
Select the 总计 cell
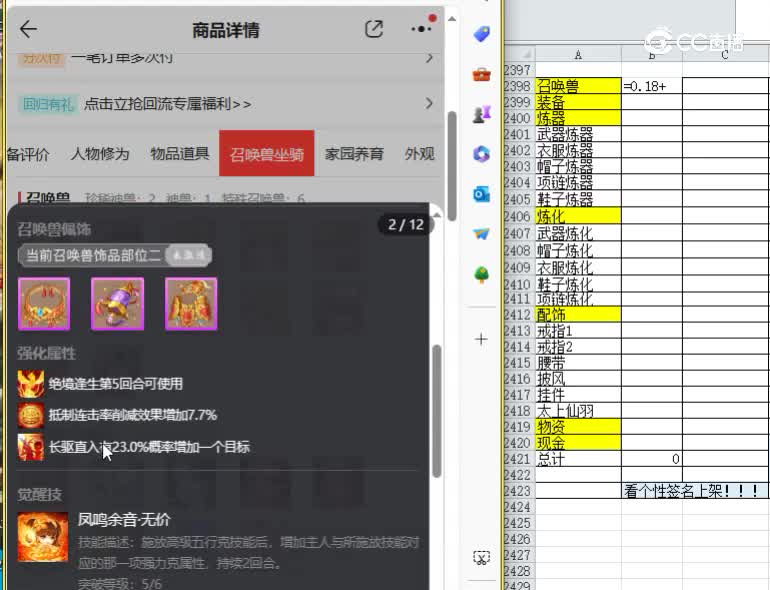(578, 459)
